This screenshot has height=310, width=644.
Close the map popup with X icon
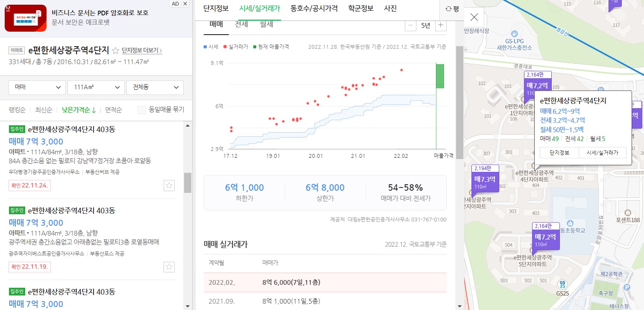click(474, 18)
